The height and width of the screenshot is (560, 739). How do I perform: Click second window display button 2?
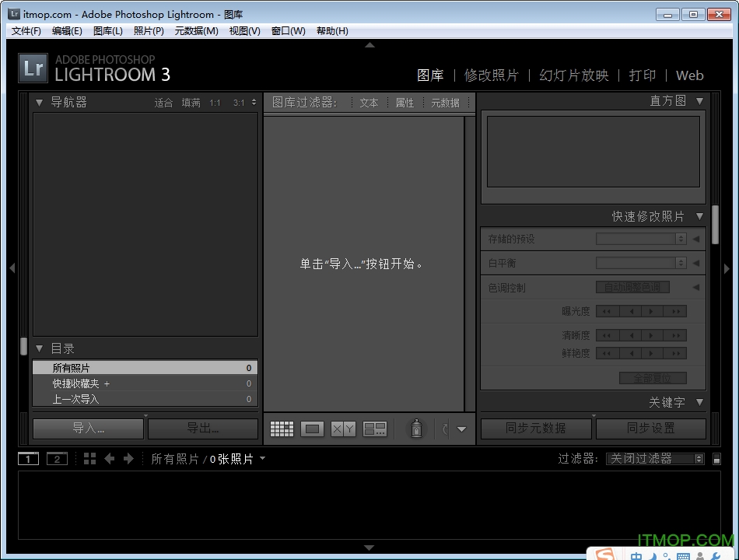(x=57, y=459)
